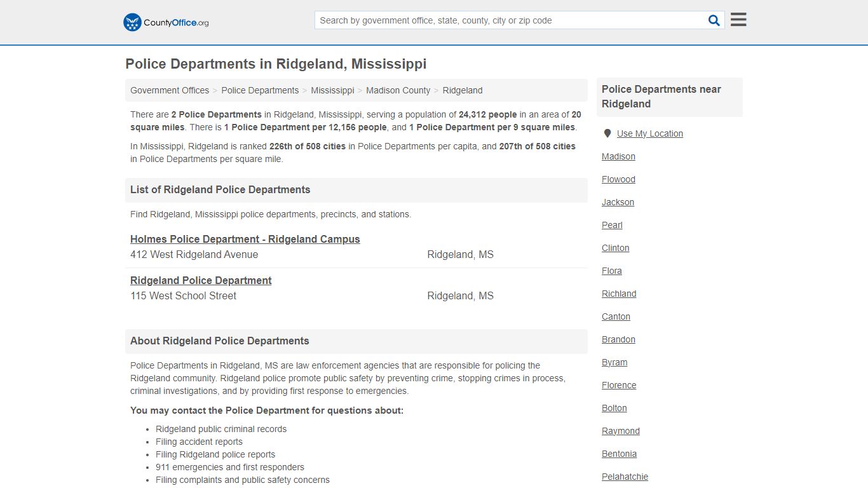Open Madison nearby city link
Screen dimensions: 868x488
(618, 156)
